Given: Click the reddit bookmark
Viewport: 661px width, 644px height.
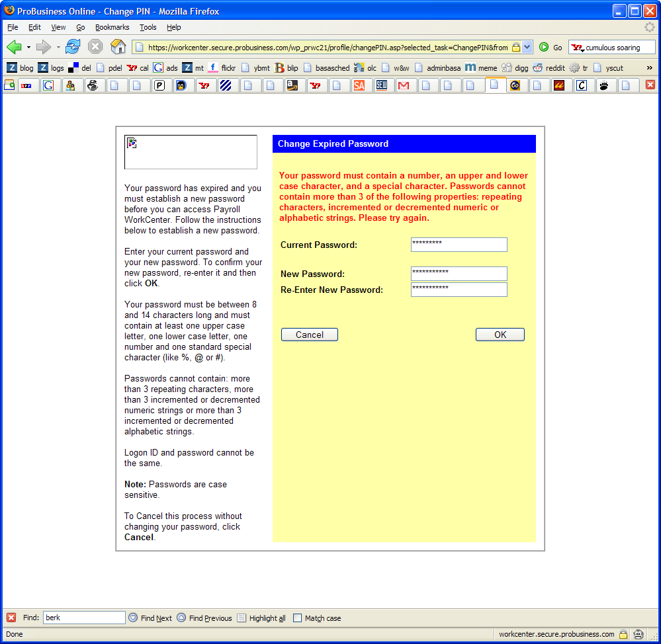Looking at the screenshot, I should tap(549, 67).
